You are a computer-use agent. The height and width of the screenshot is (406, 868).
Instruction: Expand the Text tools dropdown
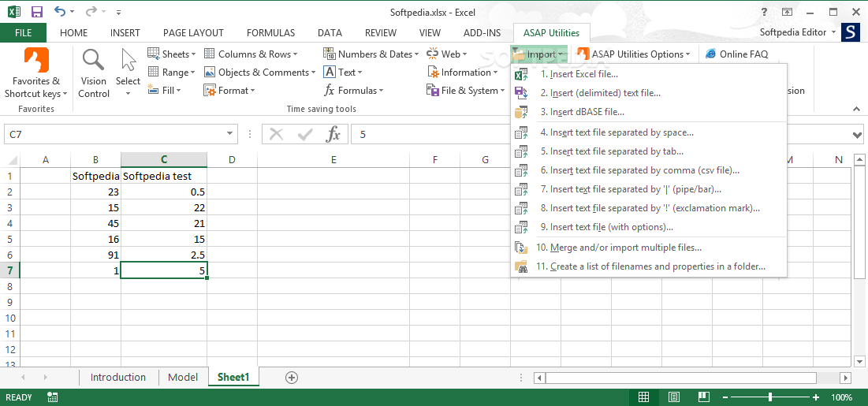343,72
